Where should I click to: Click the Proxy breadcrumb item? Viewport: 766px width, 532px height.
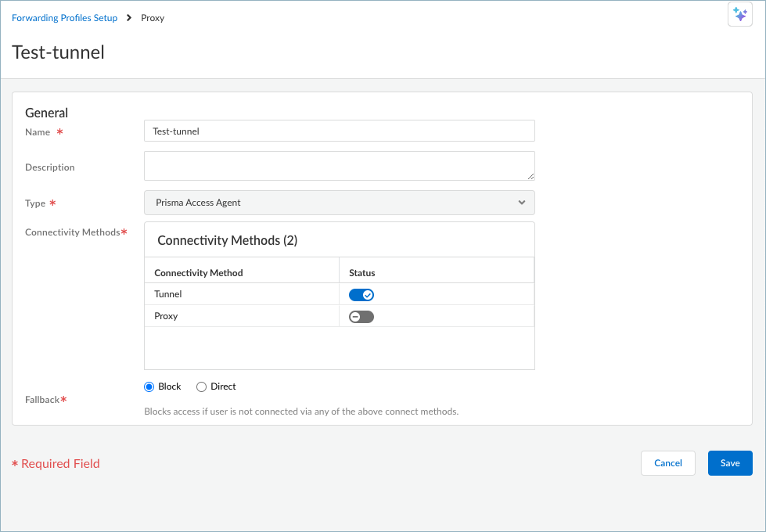[x=153, y=18]
